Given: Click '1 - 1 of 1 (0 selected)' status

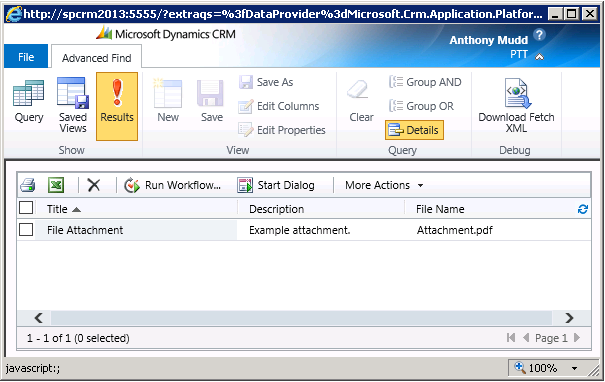Looking at the screenshot, I should coord(78,338).
